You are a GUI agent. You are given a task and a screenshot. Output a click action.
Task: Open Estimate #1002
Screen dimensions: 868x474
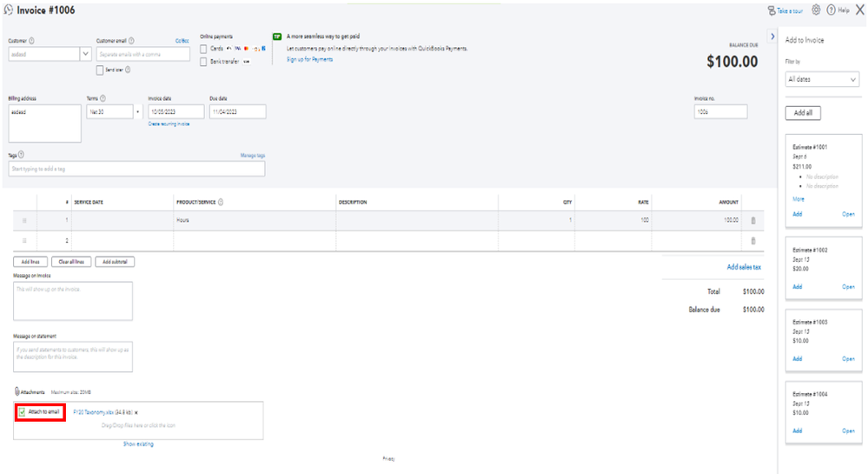[848, 287]
